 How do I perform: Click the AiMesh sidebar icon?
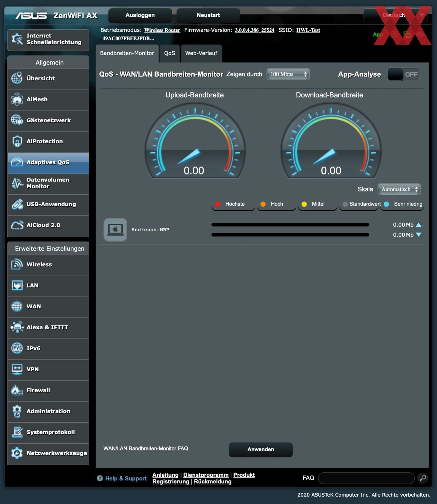[x=17, y=99]
